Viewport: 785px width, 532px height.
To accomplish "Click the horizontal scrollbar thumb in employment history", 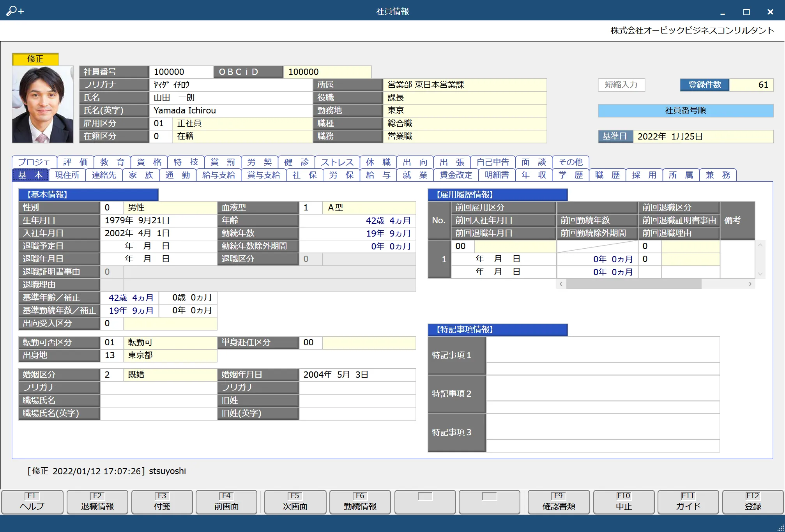I will 634,284.
